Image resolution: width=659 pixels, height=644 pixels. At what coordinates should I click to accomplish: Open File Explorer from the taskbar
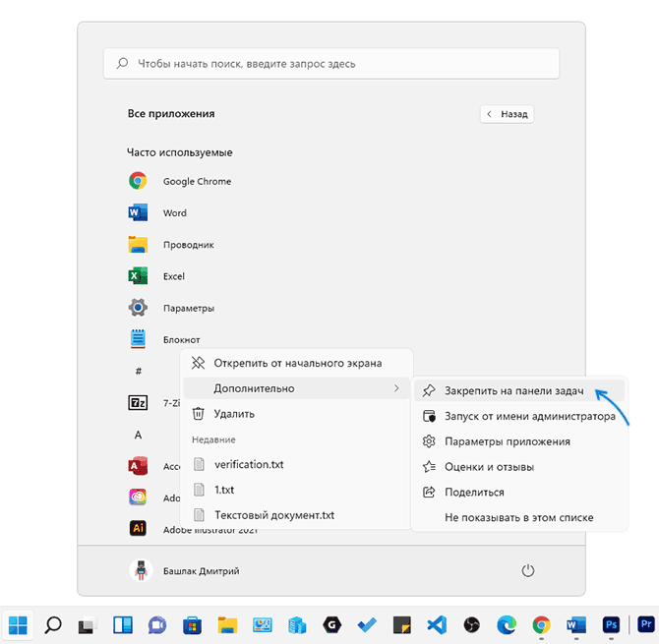pyautogui.click(x=227, y=625)
